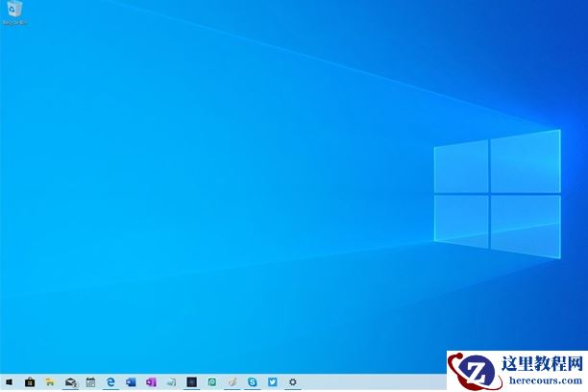Open File Explorer in the taskbar
The image size is (588, 392).
pos(50,382)
